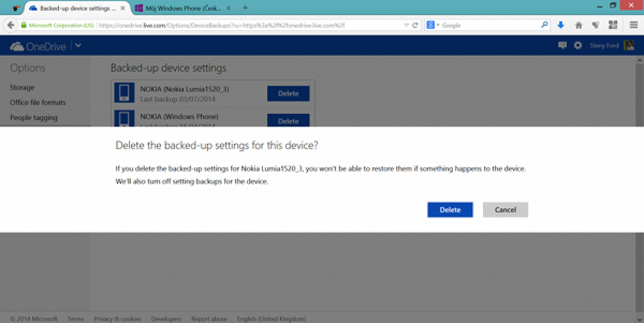644x323 pixels.
Task: Open Storage options
Action: coord(22,87)
